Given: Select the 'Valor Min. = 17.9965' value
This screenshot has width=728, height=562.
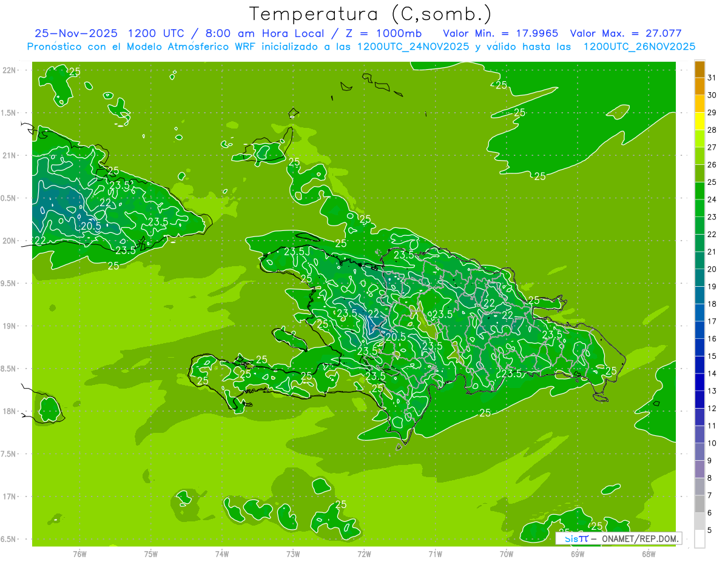Looking at the screenshot, I should coord(500,33).
